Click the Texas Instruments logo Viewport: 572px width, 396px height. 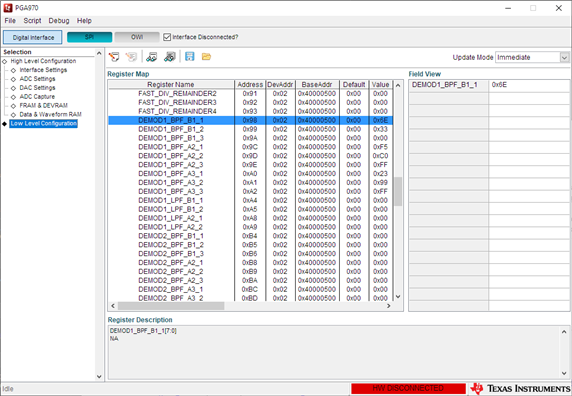coord(520,389)
